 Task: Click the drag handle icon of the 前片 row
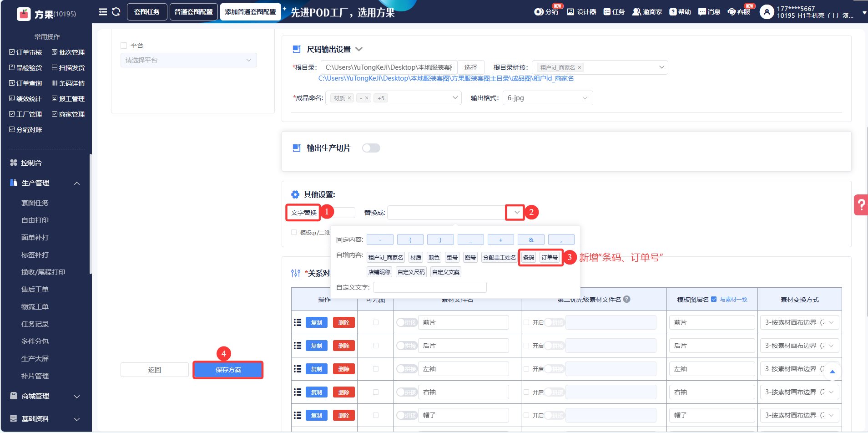click(298, 322)
